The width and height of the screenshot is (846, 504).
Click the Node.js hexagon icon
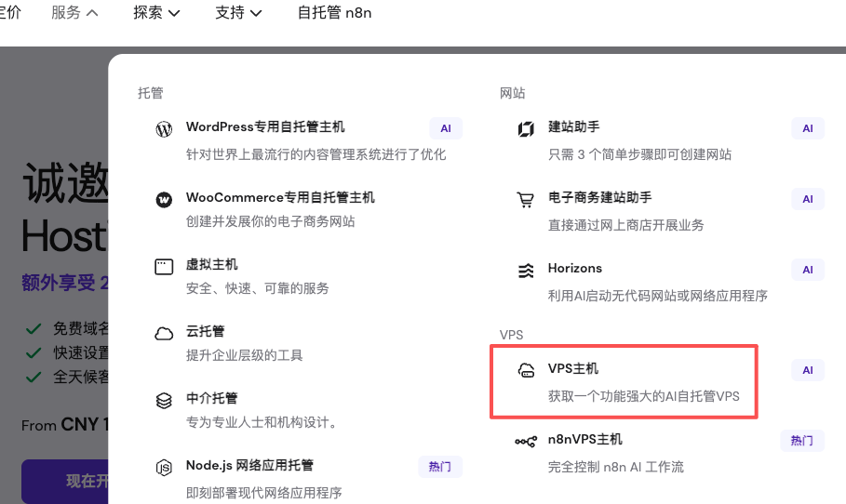pos(164,468)
